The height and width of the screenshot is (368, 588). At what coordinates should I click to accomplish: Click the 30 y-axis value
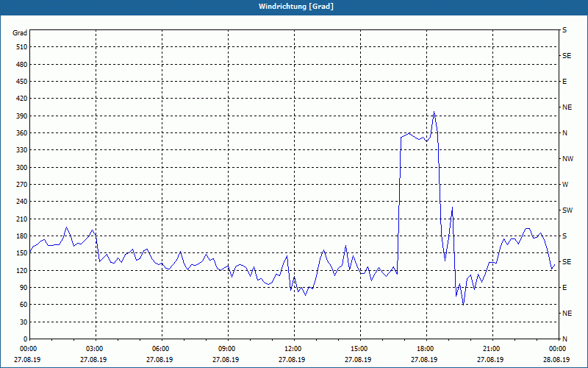coord(24,322)
